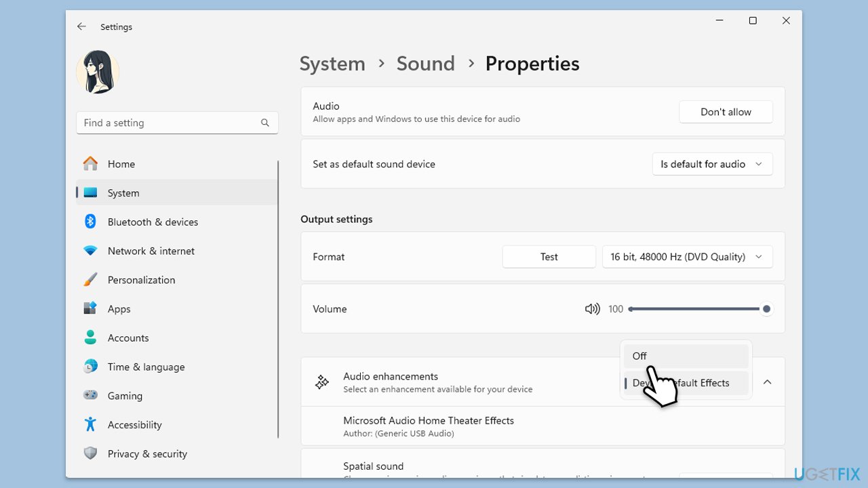Click the Privacy shield icon
The height and width of the screenshot is (488, 868).
pos(90,453)
